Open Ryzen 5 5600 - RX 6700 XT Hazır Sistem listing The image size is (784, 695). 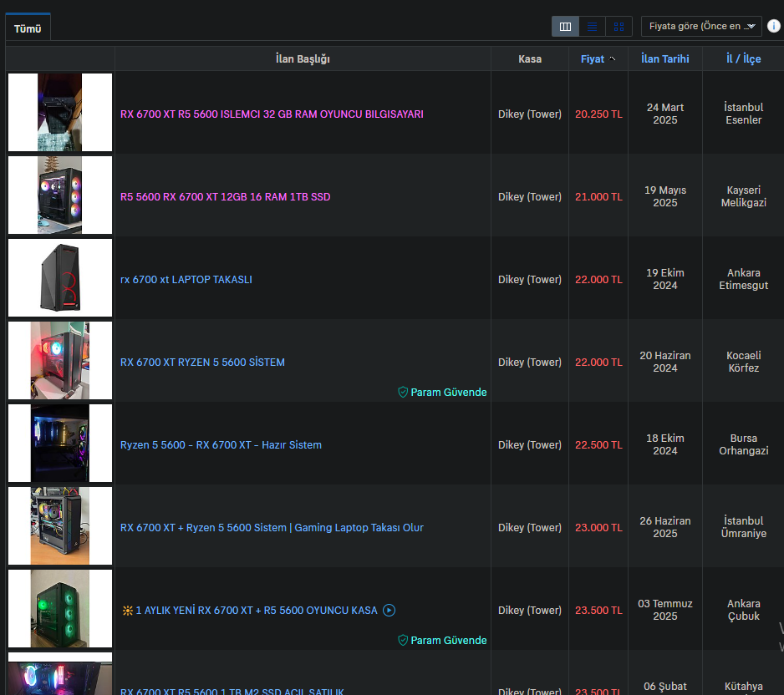(x=221, y=444)
